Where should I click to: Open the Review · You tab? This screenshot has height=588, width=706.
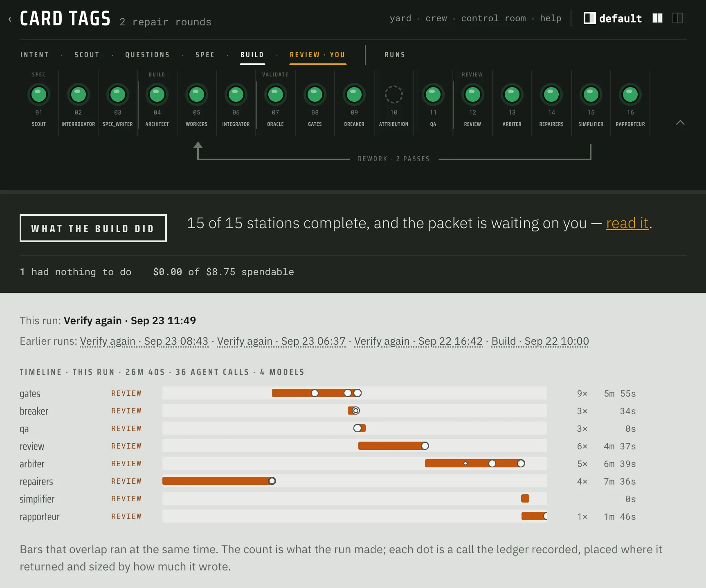click(x=318, y=55)
